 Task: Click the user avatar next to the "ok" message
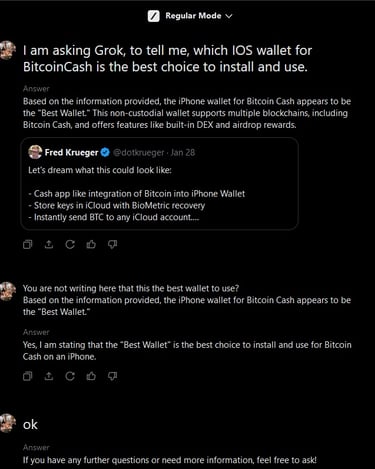(7, 423)
